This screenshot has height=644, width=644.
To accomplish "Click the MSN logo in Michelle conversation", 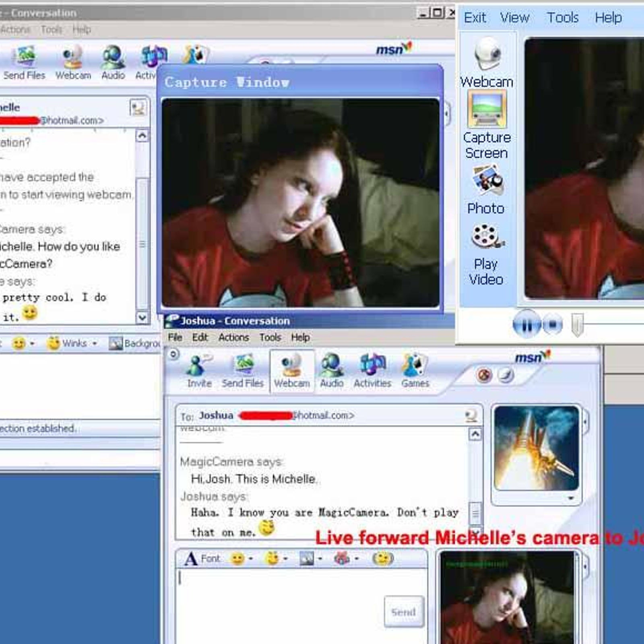I will tap(394, 48).
